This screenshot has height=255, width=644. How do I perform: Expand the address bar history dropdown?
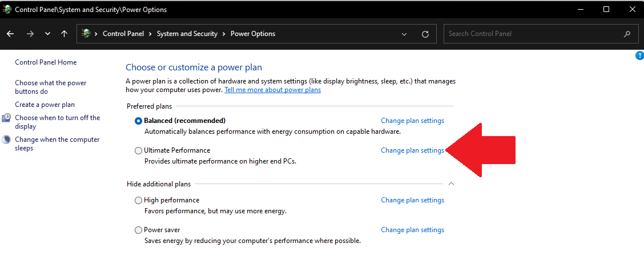(404, 34)
